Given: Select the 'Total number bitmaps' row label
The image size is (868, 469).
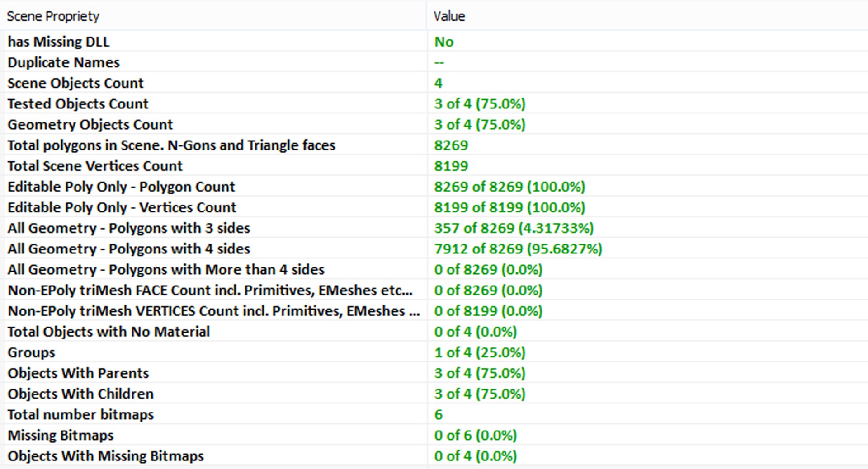Looking at the screenshot, I should [x=80, y=415].
